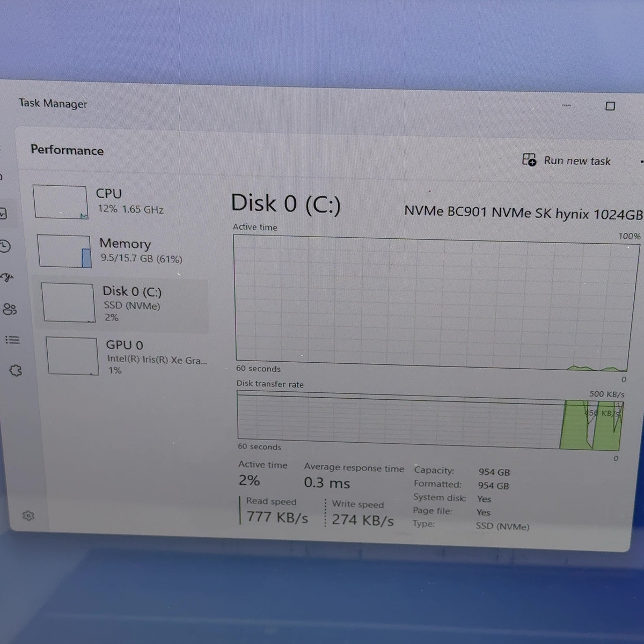Click the "500 KB/s" scale label
The width and height of the screenshot is (644, 644).
(x=607, y=394)
